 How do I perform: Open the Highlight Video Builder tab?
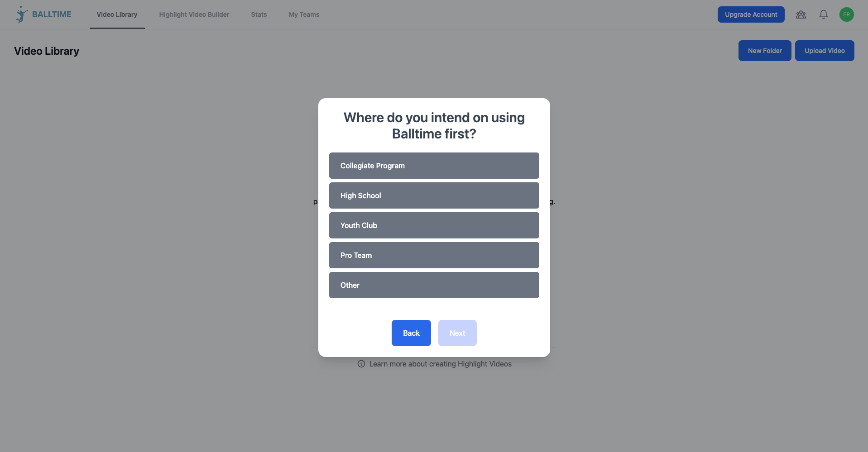194,14
